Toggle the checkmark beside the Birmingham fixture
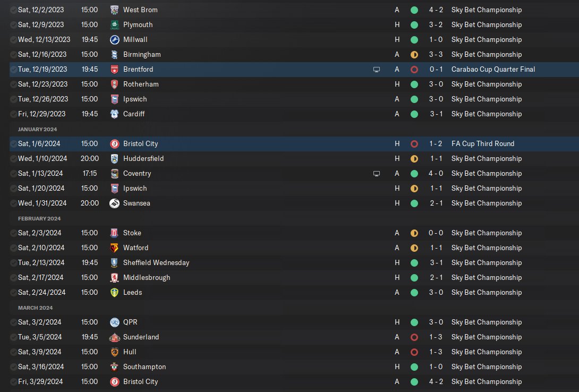Screen dimensions: 579x392 13,55
